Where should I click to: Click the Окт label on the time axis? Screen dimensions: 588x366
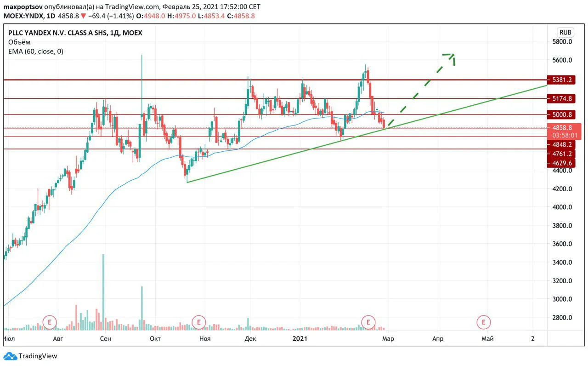pos(155,339)
